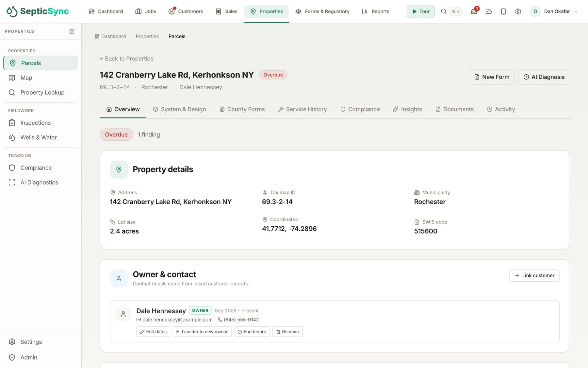Click the Lot size 2.4 acres value
The height and width of the screenshot is (368, 588).
124,231
